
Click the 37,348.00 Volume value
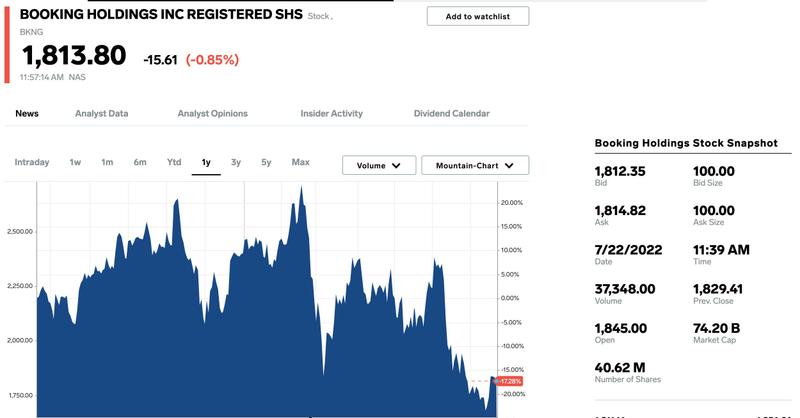pos(625,289)
